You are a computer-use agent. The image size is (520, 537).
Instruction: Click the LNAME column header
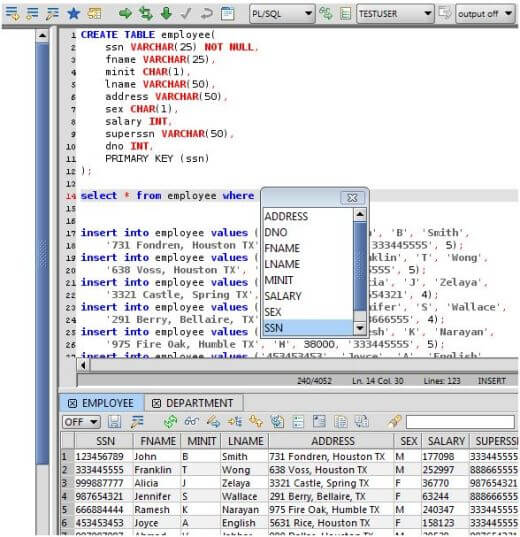coord(245,440)
